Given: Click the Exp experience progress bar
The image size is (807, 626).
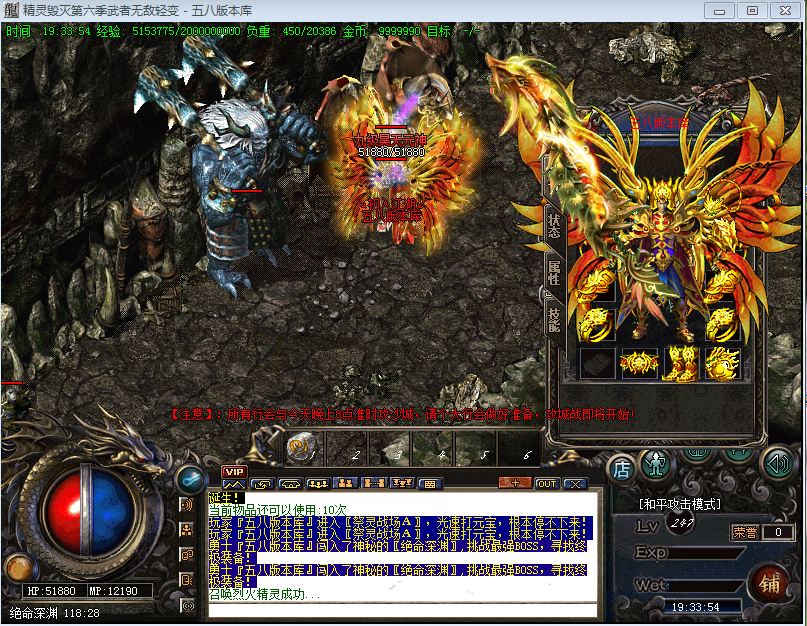Looking at the screenshot, I should point(704,553).
